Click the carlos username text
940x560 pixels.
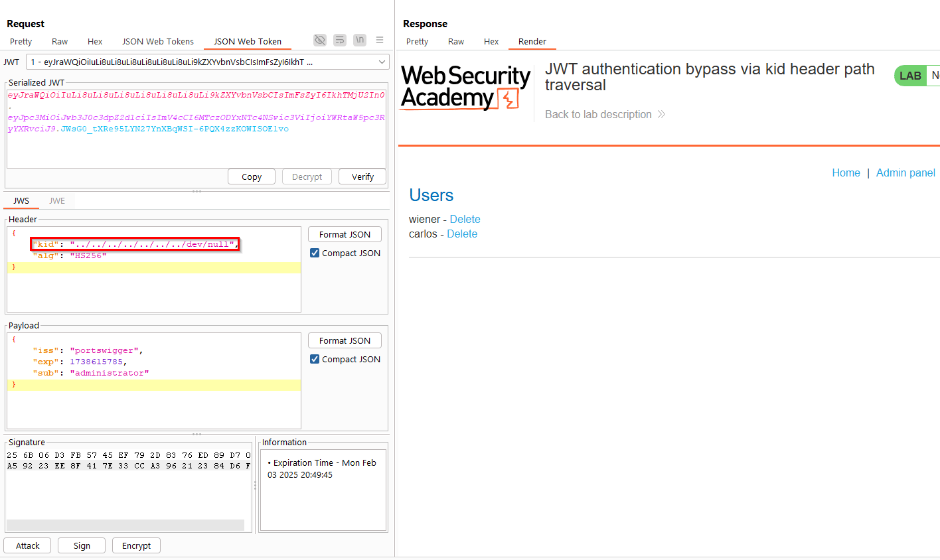[x=423, y=234]
